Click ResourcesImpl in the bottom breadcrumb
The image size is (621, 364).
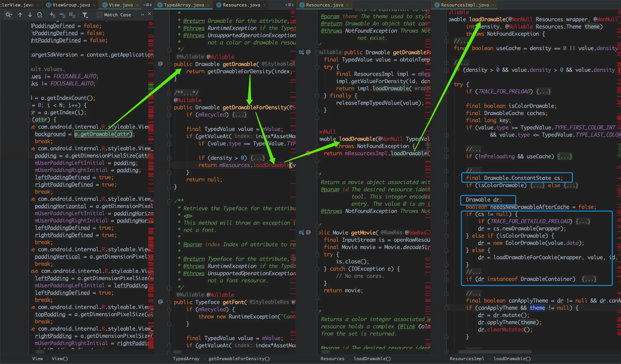coord(467,359)
